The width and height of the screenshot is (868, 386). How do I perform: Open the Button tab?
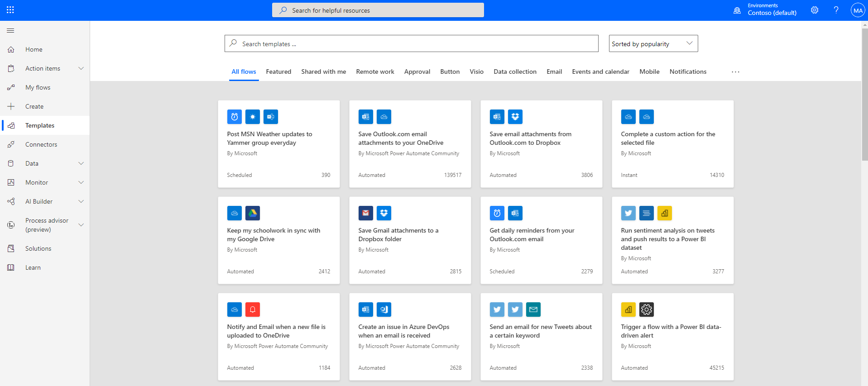[x=450, y=71]
